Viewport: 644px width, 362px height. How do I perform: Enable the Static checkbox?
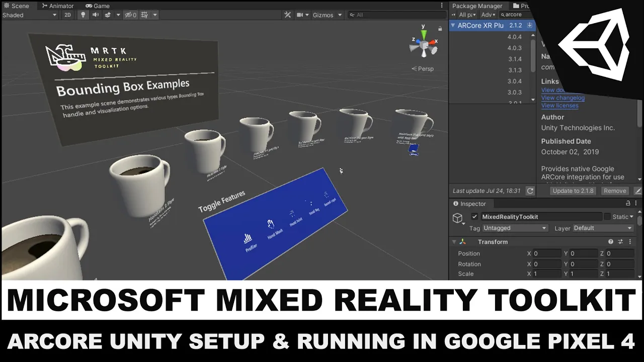[x=607, y=217]
